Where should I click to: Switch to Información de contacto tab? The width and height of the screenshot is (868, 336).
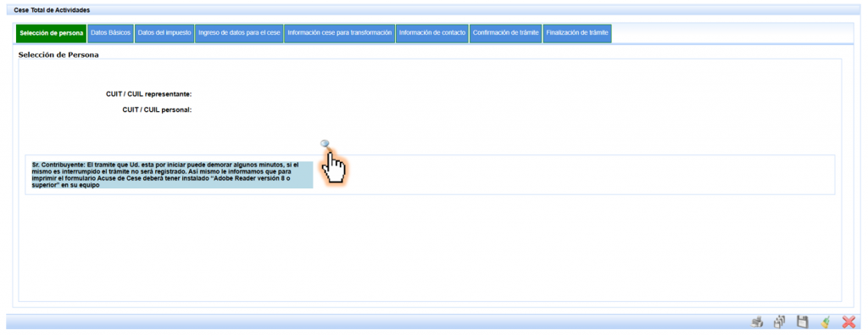pyautogui.click(x=432, y=33)
